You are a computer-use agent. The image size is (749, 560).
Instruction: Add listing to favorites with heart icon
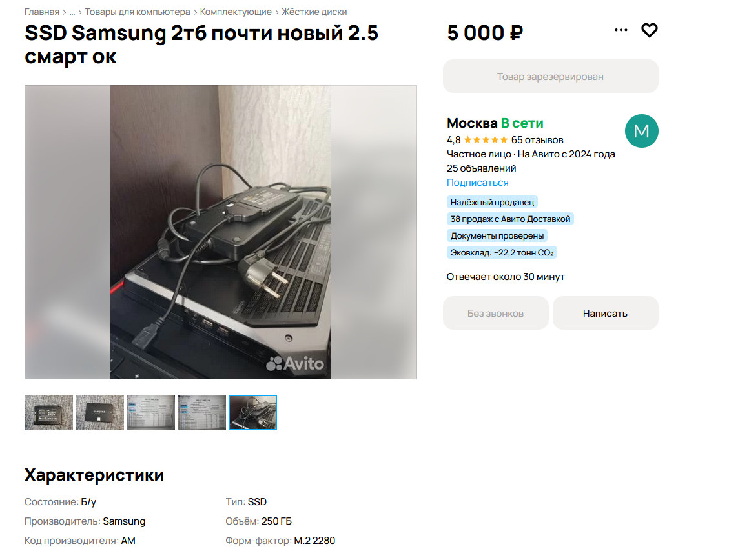[x=649, y=30]
